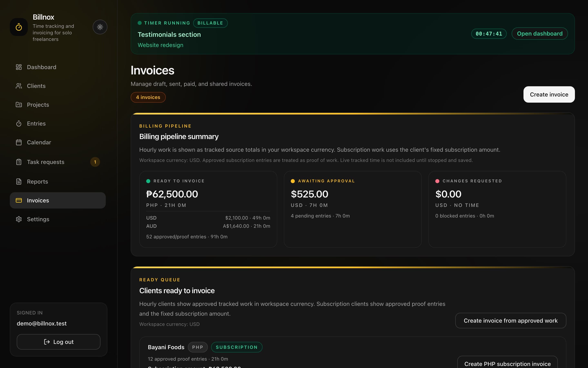This screenshot has height=368, width=588.
Task: Click the Create invoice button
Action: 549,94
